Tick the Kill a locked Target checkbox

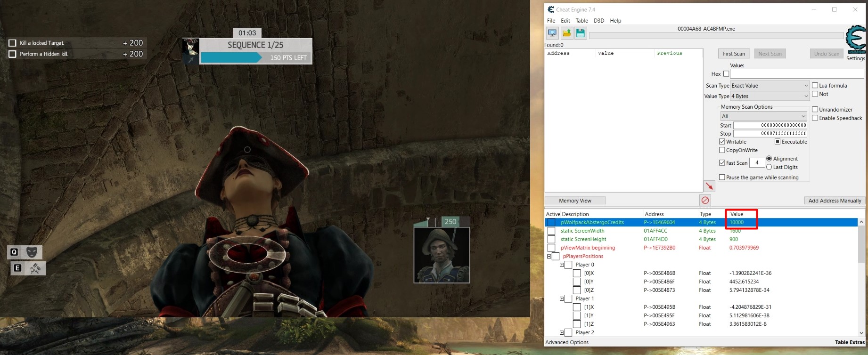[x=13, y=43]
